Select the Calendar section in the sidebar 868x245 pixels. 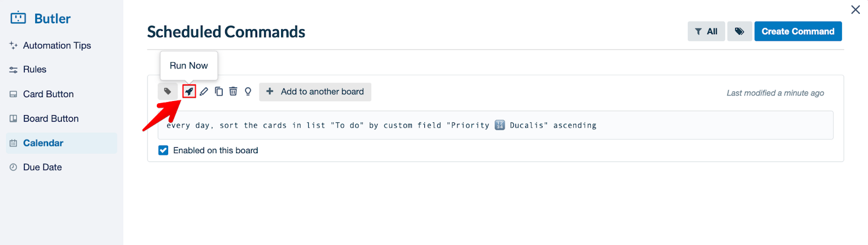pyautogui.click(x=43, y=143)
